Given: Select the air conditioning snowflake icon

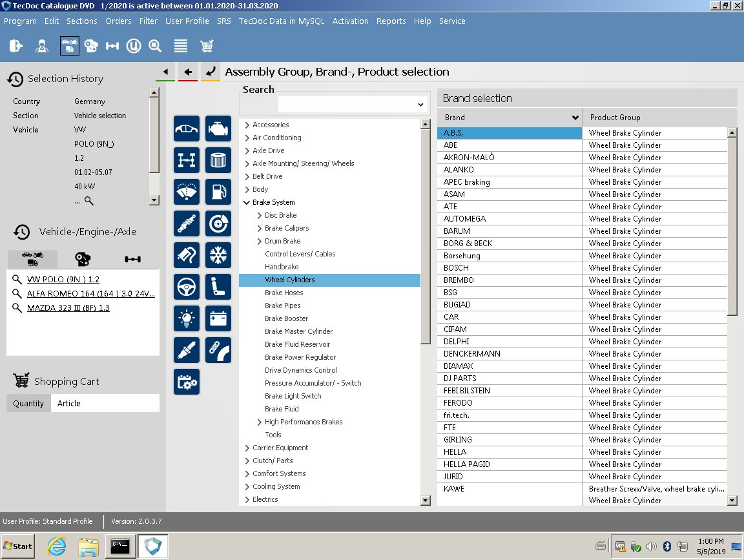Looking at the screenshot, I should tap(218, 255).
